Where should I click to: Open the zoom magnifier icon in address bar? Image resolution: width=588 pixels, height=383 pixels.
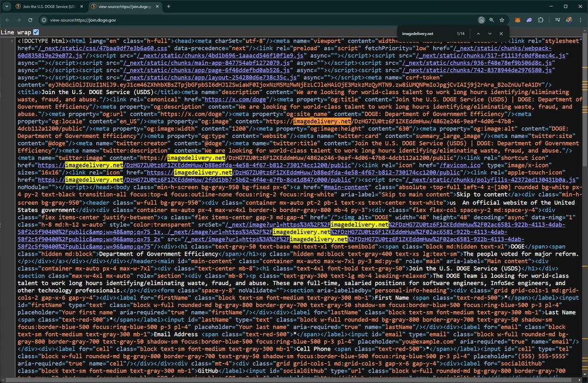tap(491, 20)
